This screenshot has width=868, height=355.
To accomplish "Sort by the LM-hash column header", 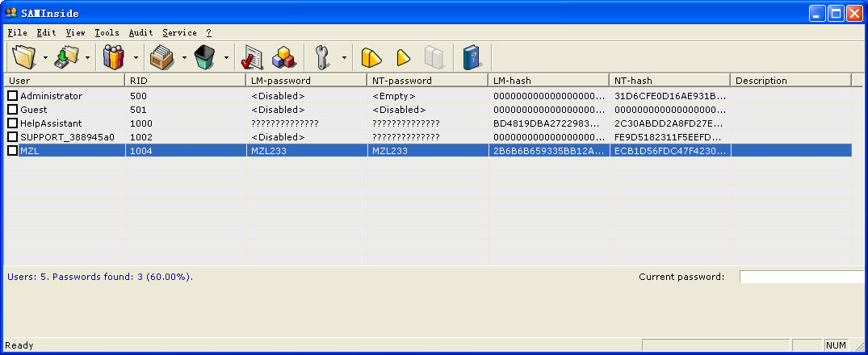I will (x=548, y=80).
